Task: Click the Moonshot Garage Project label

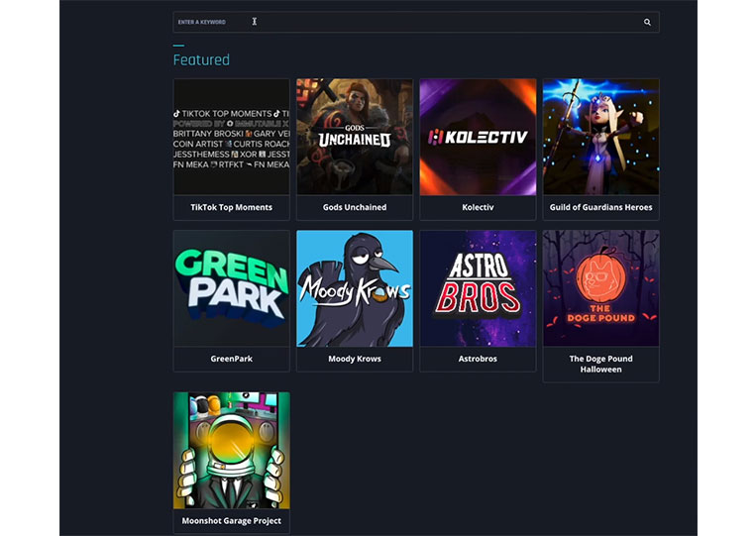Action: (x=232, y=520)
